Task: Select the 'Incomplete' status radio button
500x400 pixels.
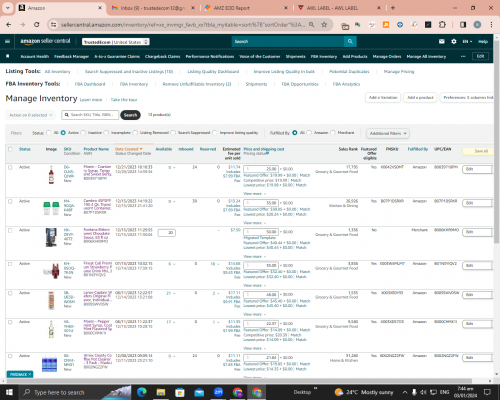Action: click(x=106, y=133)
